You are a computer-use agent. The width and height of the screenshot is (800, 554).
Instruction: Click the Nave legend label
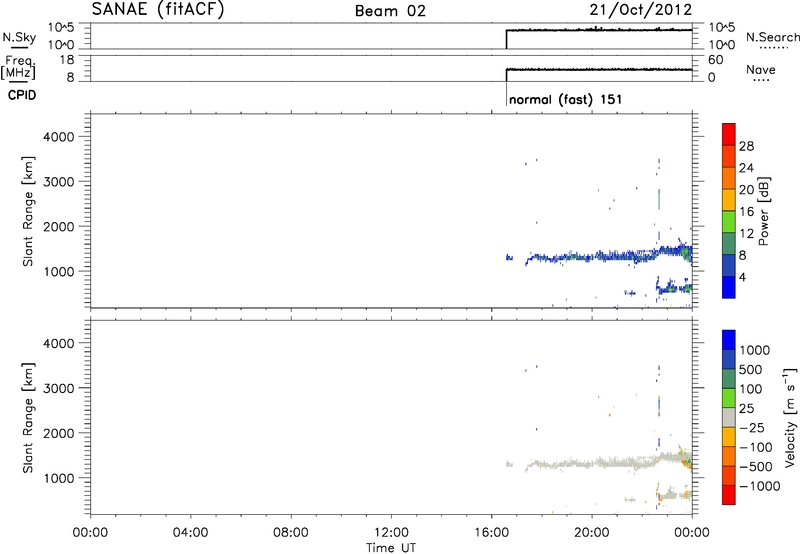pyautogui.click(x=761, y=70)
